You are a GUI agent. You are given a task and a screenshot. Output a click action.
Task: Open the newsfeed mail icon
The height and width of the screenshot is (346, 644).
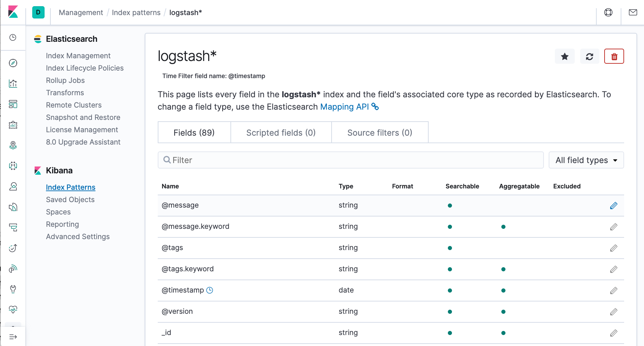tap(633, 12)
